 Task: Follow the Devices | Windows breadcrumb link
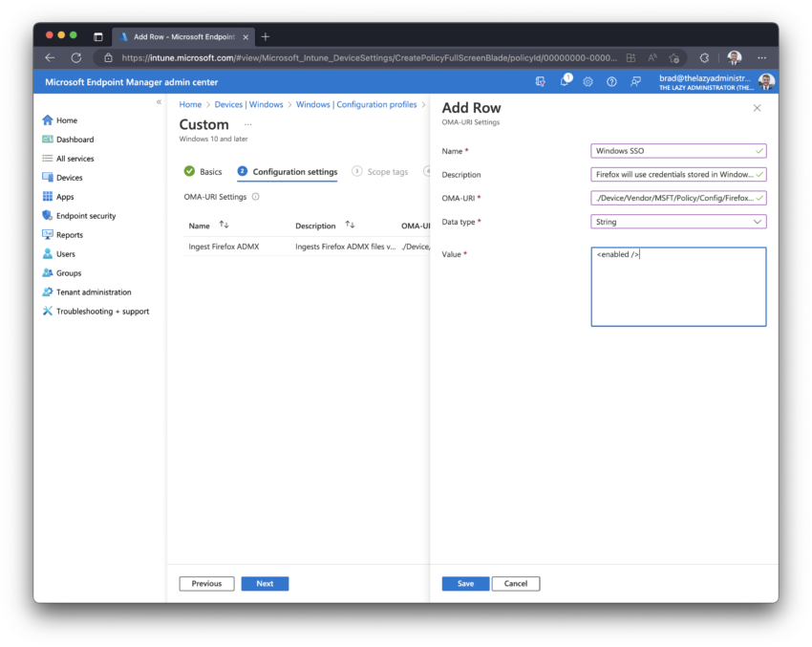pyautogui.click(x=248, y=104)
